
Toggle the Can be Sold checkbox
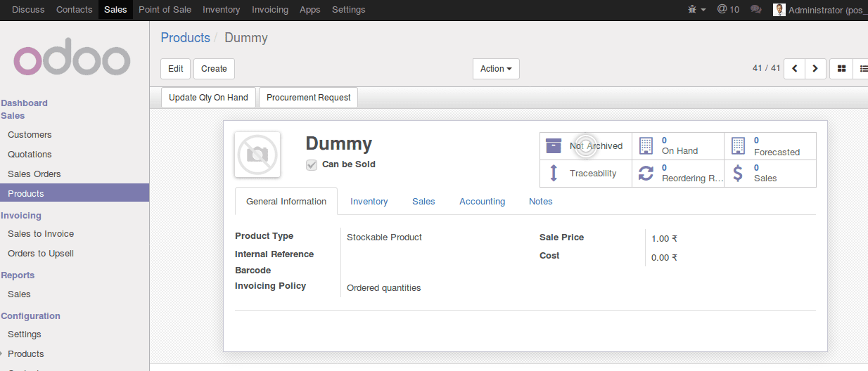(x=312, y=164)
